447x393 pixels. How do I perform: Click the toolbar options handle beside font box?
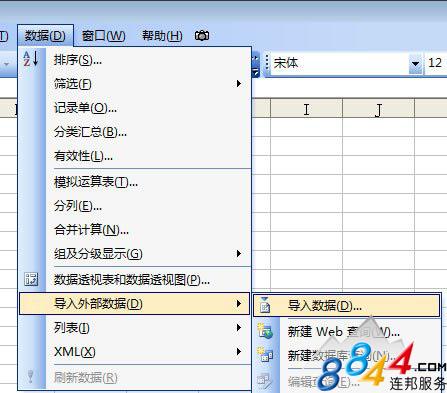click(267, 63)
